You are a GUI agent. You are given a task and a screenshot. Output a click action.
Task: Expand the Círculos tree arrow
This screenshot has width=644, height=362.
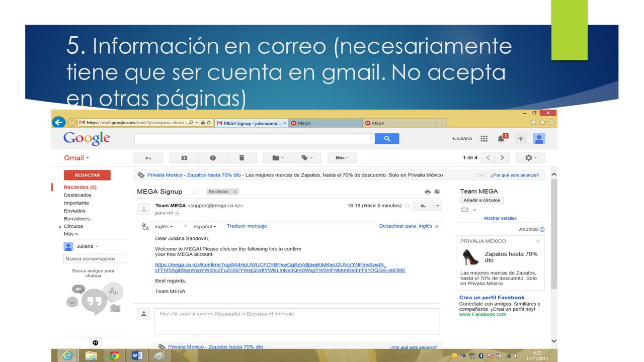60,227
